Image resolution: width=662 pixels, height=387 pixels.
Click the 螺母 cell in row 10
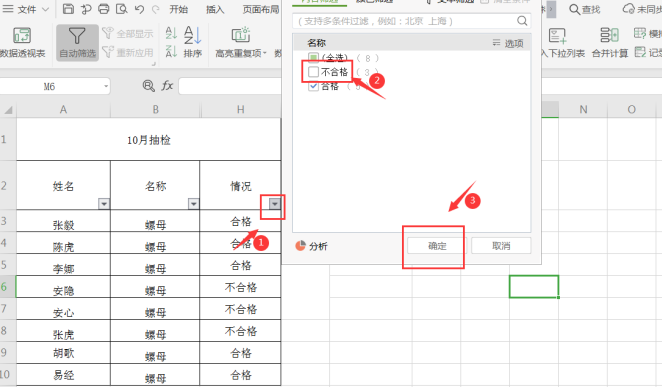[155, 375]
